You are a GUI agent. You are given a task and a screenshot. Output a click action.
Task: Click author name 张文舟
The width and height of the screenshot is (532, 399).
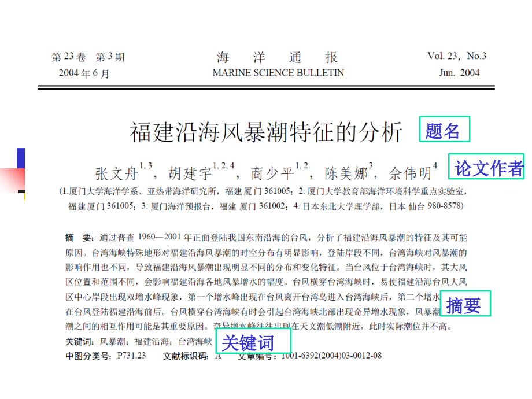[x=117, y=173]
